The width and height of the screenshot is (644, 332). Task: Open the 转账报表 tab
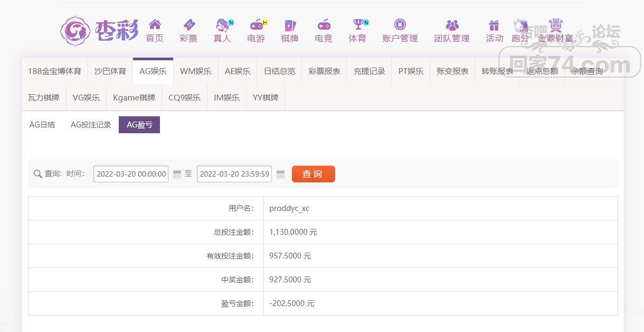(497, 71)
